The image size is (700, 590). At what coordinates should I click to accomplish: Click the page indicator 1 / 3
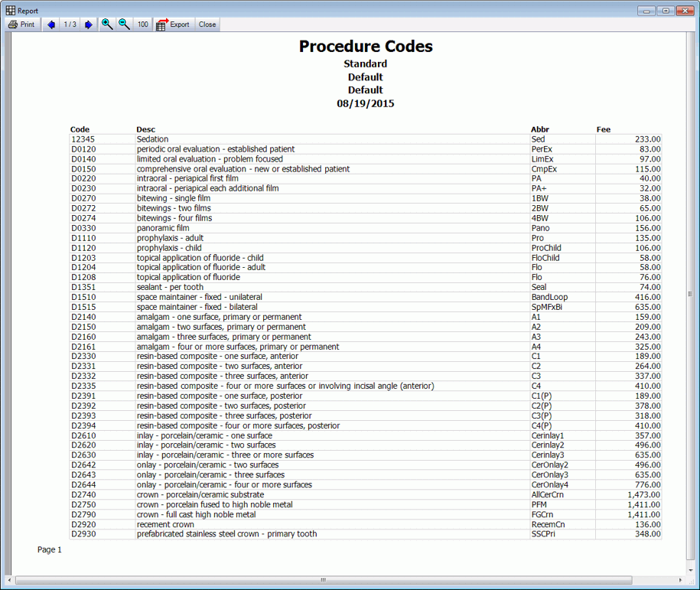(x=70, y=24)
